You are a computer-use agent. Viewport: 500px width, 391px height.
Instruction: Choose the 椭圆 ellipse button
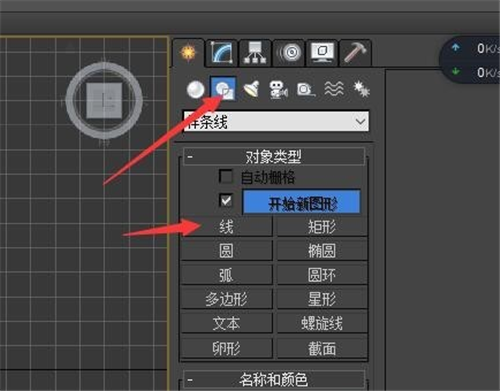pyautogui.click(x=322, y=251)
